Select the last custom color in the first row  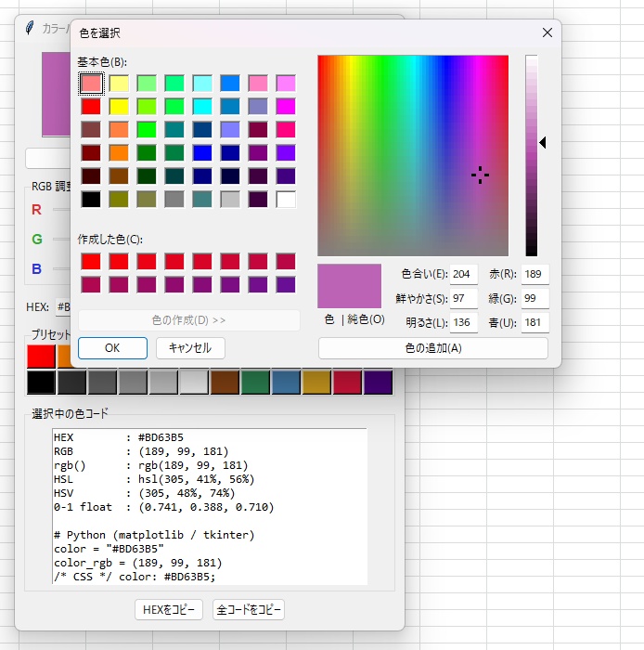point(286,262)
